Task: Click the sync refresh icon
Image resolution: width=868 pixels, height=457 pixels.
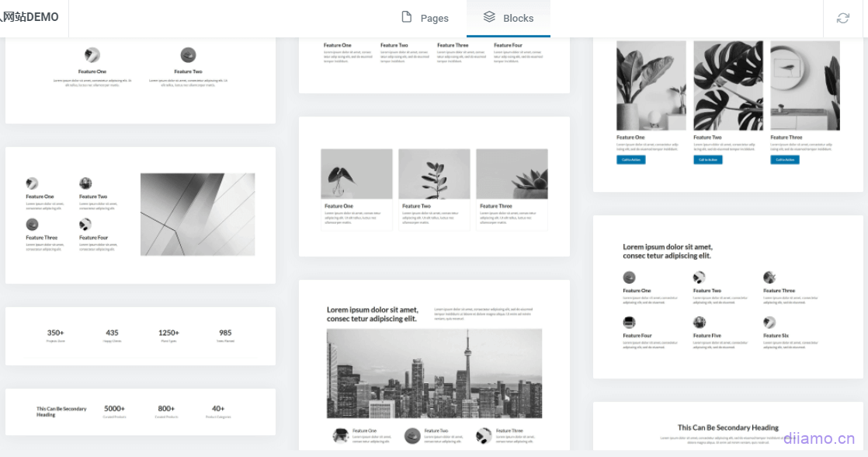Action: point(842,18)
